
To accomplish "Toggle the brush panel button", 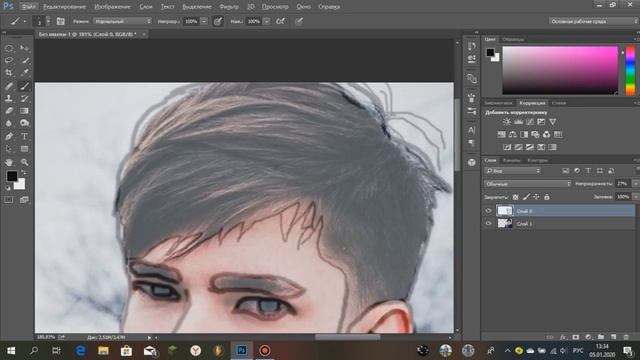I will (x=60, y=21).
